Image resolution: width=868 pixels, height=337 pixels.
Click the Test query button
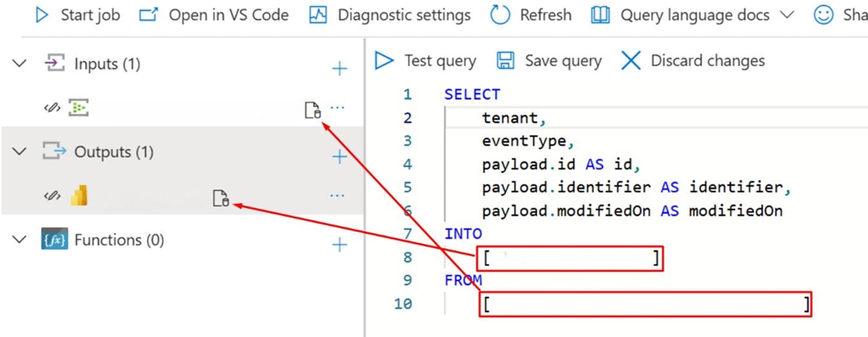[x=426, y=60]
